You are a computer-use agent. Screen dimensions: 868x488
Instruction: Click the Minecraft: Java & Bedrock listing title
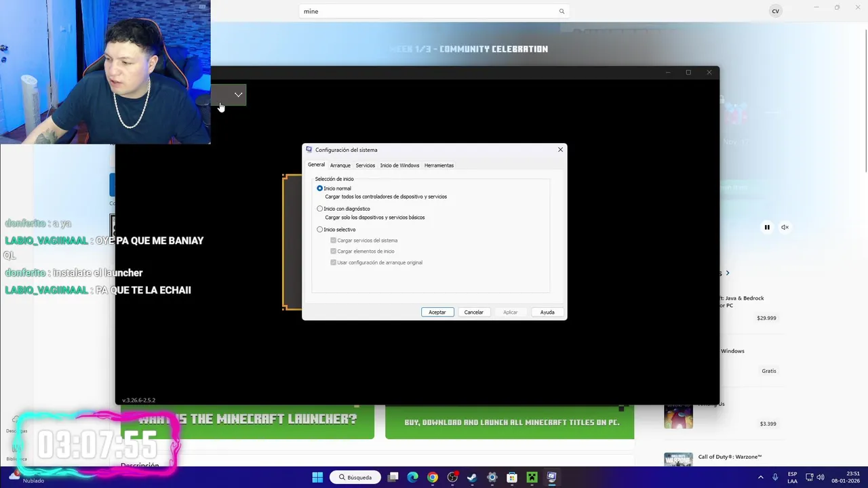(741, 302)
